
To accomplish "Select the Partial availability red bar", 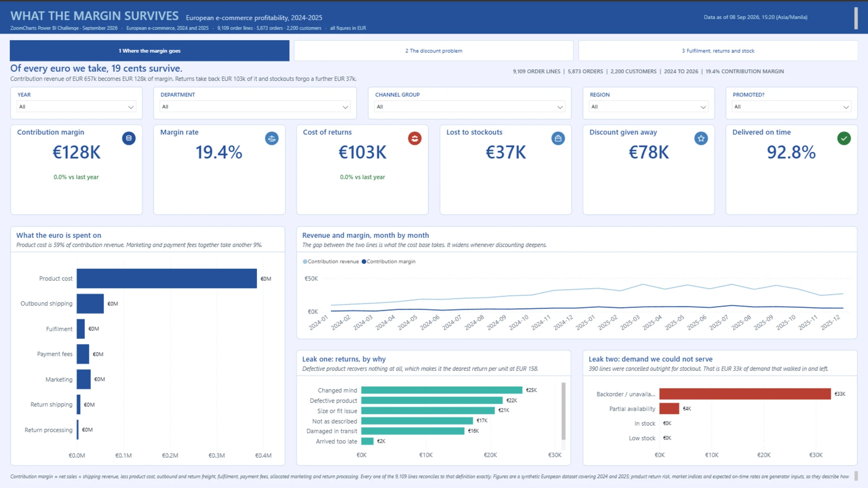I will click(669, 408).
